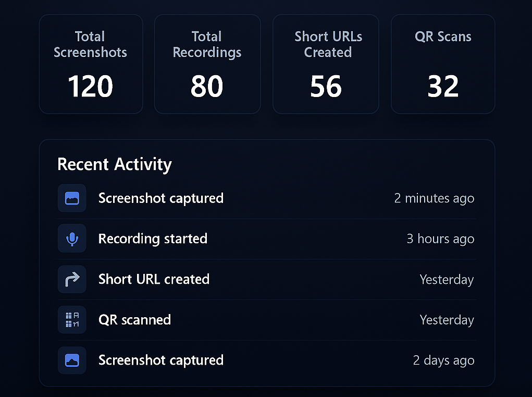Screen dimensions: 532x397
Task: Open the Recording started activity entry
Action: click(x=153, y=239)
